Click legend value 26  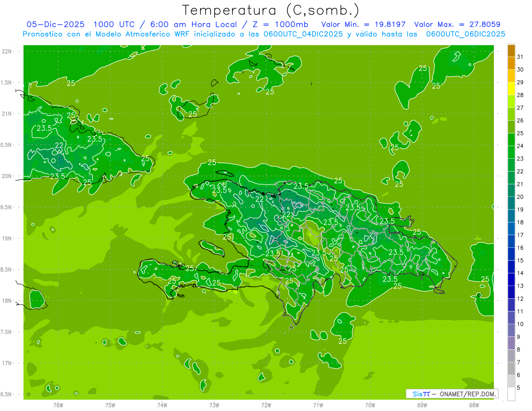(520, 120)
